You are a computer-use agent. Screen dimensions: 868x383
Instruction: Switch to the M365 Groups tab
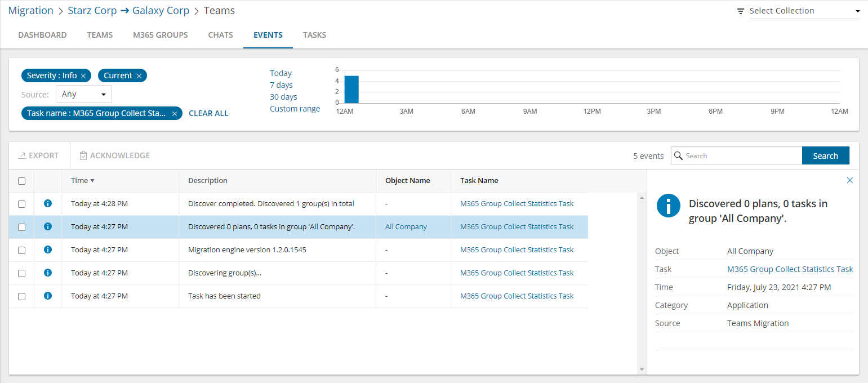(161, 35)
